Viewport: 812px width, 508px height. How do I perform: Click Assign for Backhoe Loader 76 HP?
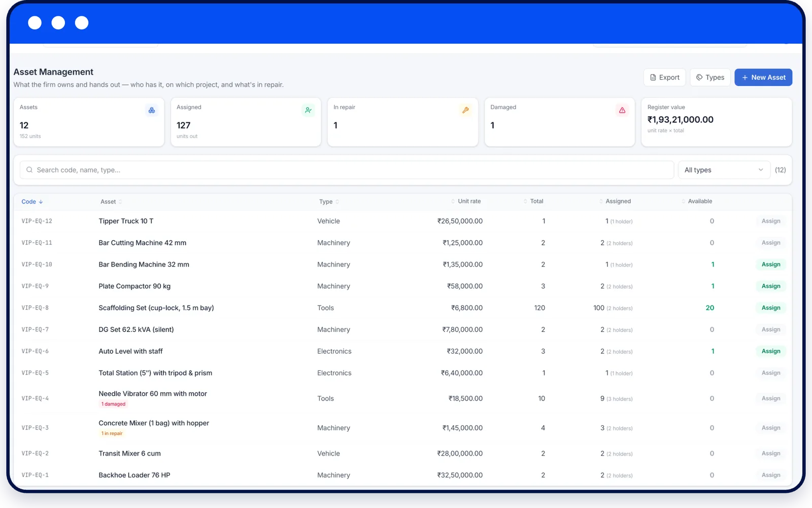pyautogui.click(x=771, y=475)
